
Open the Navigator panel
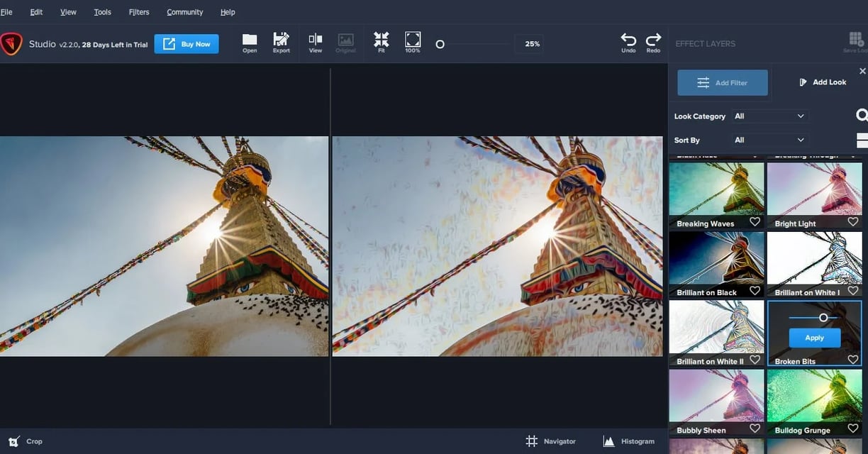pyautogui.click(x=551, y=441)
